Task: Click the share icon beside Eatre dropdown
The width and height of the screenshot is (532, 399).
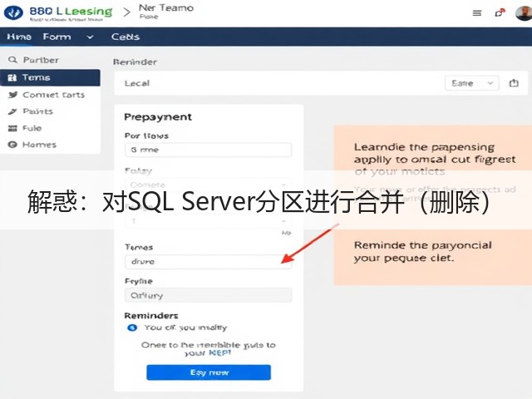Action: (514, 83)
